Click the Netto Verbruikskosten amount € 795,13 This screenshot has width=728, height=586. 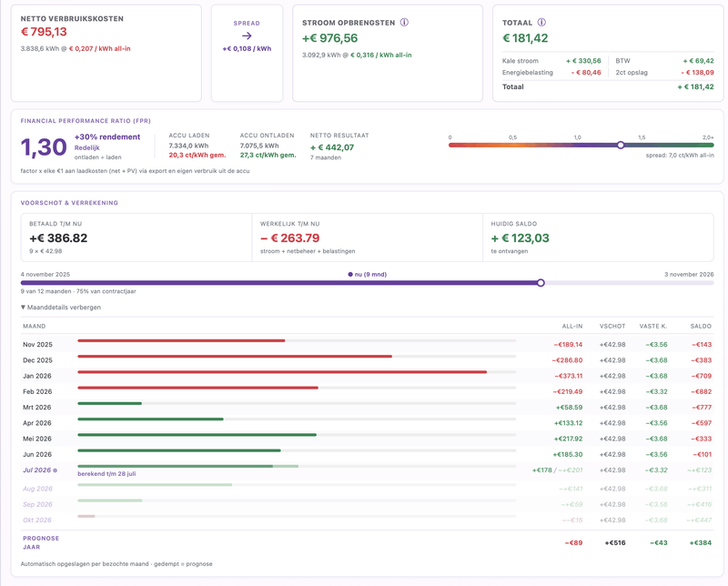coord(44,32)
